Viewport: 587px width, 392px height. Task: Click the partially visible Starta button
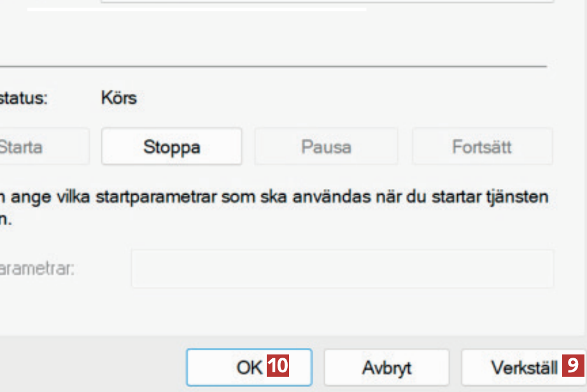click(38, 147)
